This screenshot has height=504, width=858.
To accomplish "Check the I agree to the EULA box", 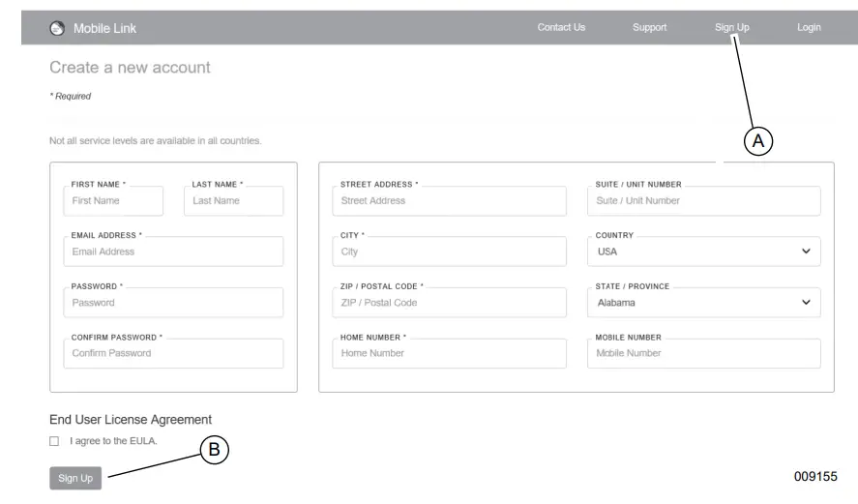I will 54,441.
